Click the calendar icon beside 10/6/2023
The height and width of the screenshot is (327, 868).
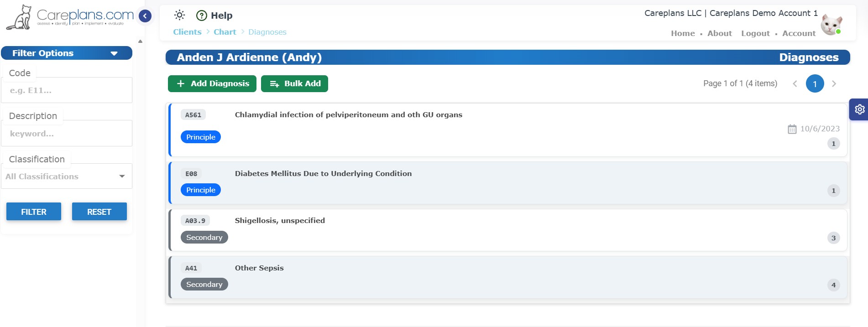[792, 129]
